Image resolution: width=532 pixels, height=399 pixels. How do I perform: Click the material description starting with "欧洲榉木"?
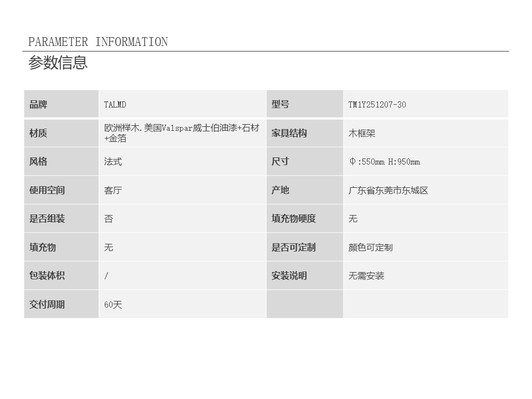click(x=181, y=133)
